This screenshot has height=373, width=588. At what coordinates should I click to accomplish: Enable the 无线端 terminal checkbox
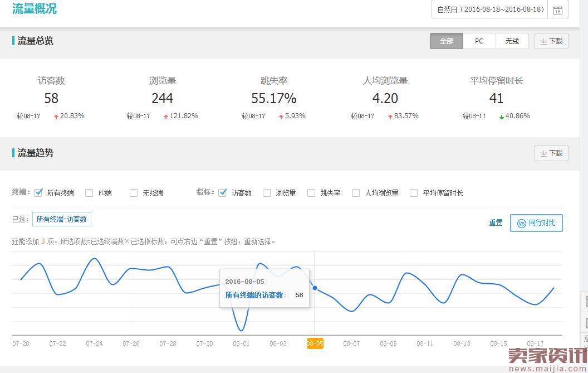[134, 193]
